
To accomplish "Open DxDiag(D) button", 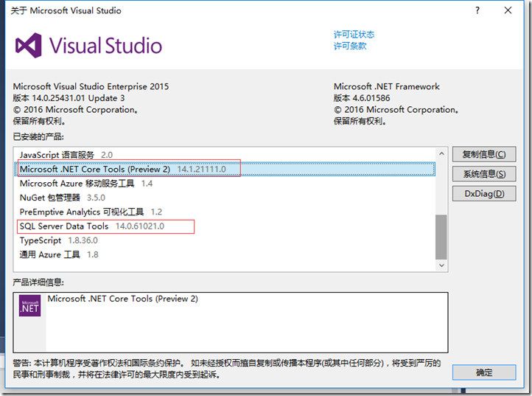I will point(484,194).
